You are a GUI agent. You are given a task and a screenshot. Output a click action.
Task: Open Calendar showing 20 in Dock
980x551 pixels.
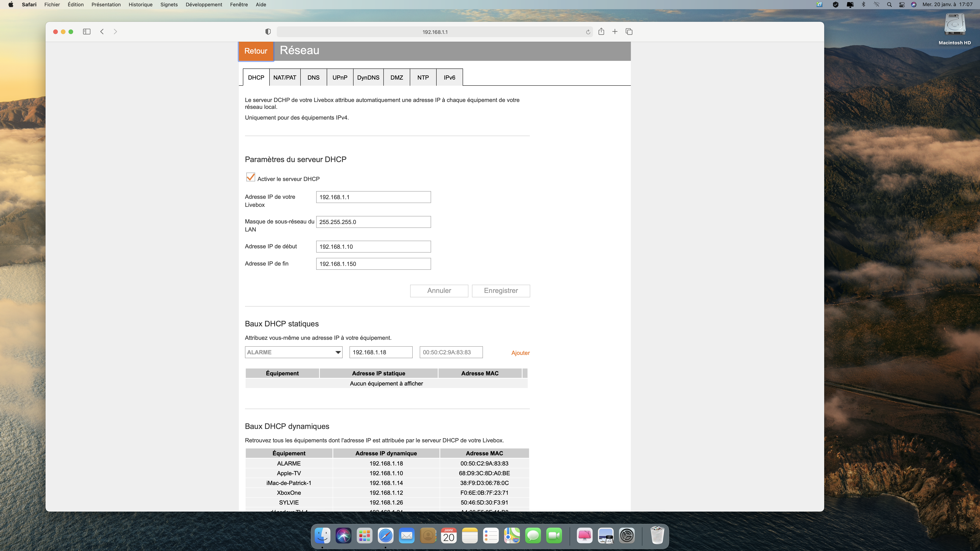pyautogui.click(x=449, y=536)
